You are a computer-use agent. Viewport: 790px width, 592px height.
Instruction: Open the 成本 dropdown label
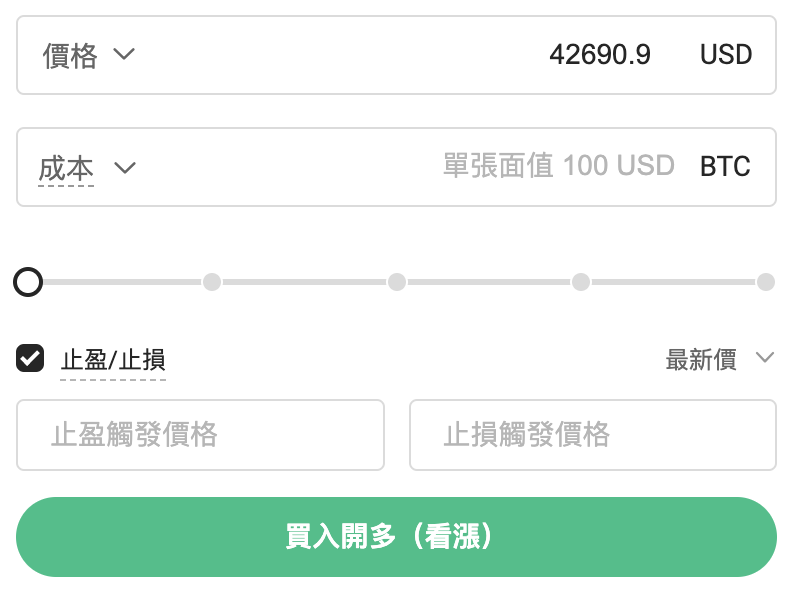66,167
